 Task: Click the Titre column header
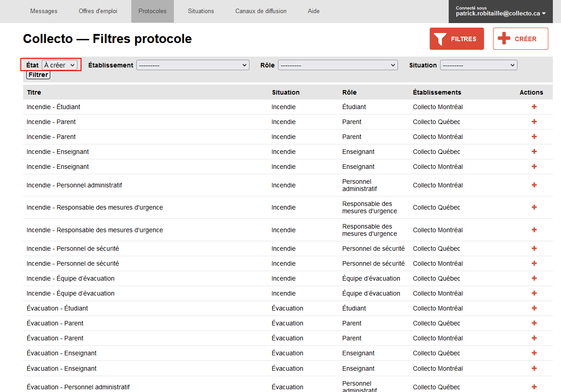(34, 92)
